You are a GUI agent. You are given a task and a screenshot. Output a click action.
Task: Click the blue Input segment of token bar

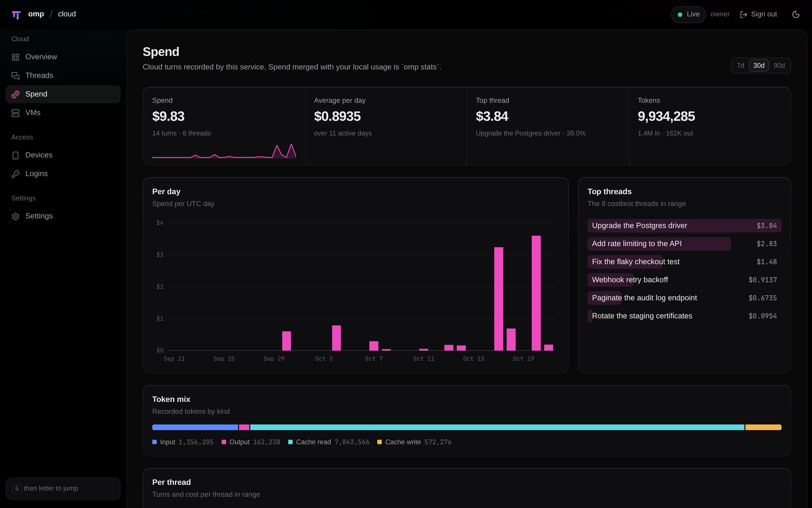(195, 427)
